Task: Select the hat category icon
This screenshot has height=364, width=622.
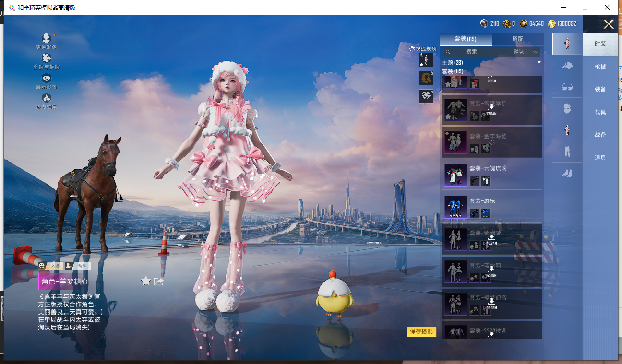Action: (x=567, y=66)
